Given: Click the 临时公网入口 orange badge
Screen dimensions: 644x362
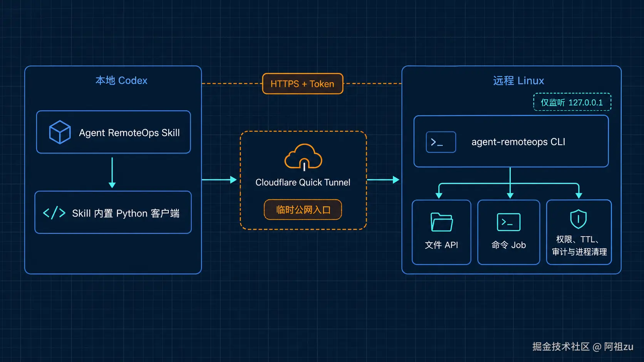Looking at the screenshot, I should [303, 210].
